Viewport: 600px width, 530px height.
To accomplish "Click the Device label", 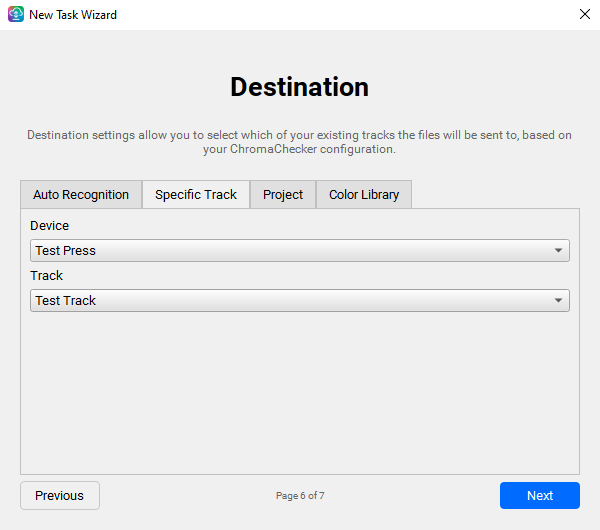I will point(49,226).
